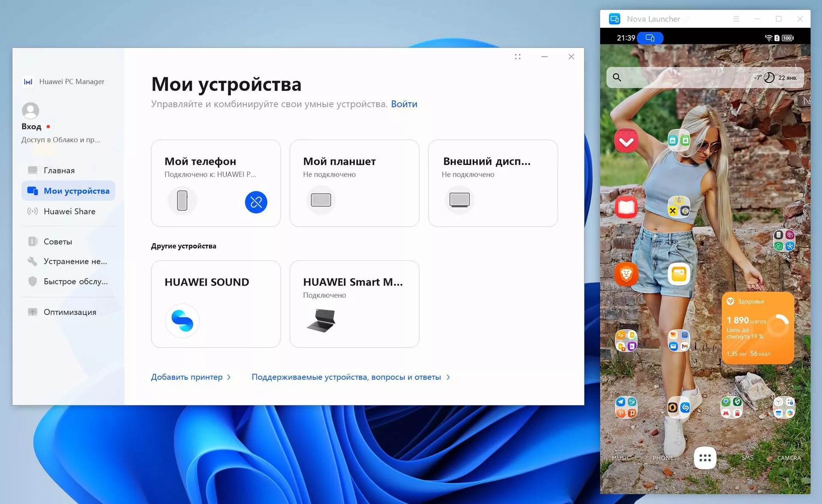The width and height of the screenshot is (822, 504).
Task: Go to Главная in the sidebar
Action: tap(68, 170)
